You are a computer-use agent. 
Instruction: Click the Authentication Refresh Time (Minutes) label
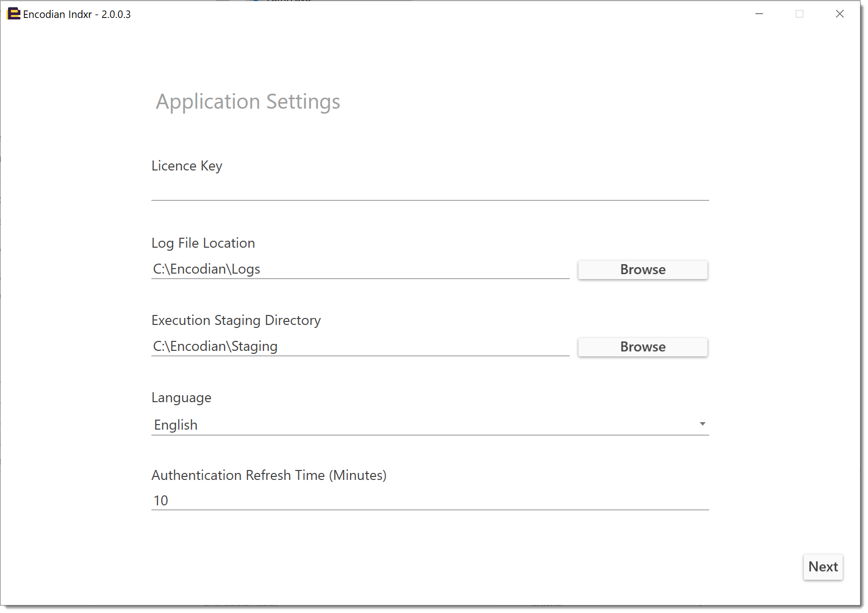269,475
